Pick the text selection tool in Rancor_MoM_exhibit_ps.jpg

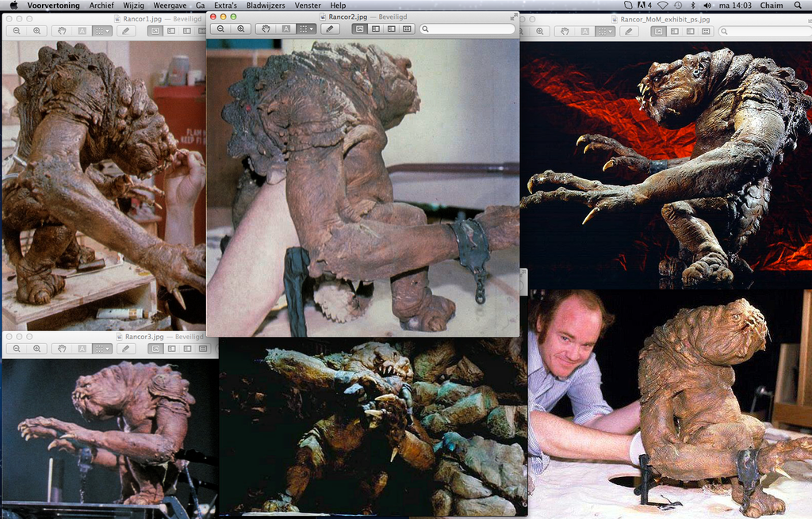coord(584,32)
